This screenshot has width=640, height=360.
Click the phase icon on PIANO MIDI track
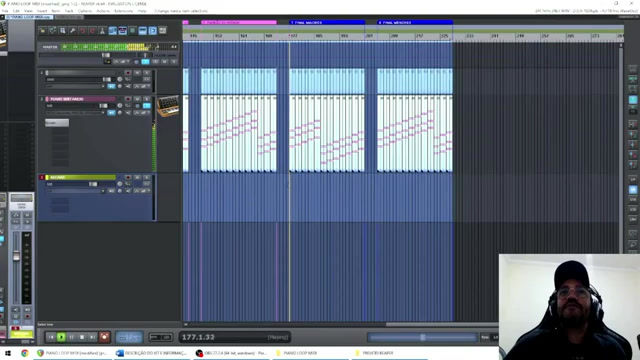[x=120, y=112]
